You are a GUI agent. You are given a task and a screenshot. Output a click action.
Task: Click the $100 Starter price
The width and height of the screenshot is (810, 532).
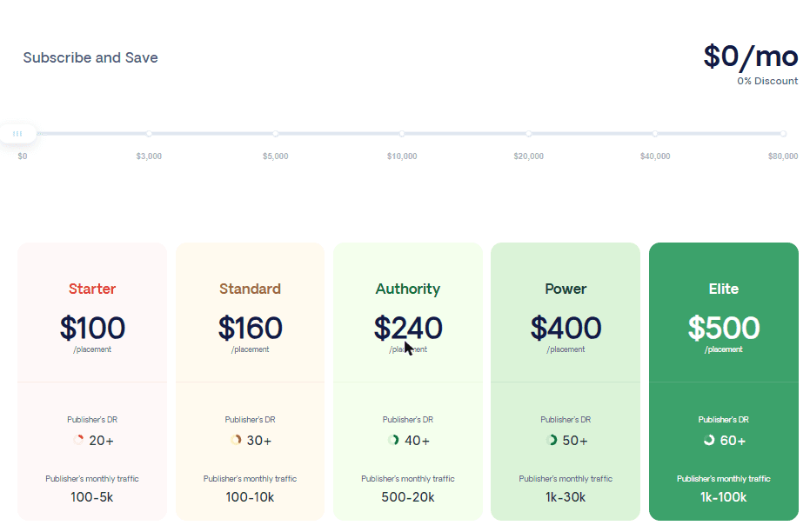tap(92, 328)
